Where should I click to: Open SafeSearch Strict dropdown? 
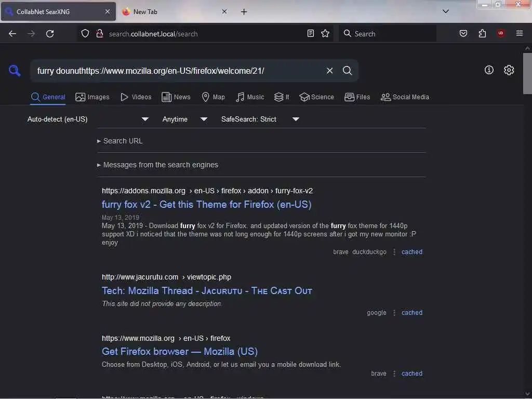pyautogui.click(x=260, y=119)
